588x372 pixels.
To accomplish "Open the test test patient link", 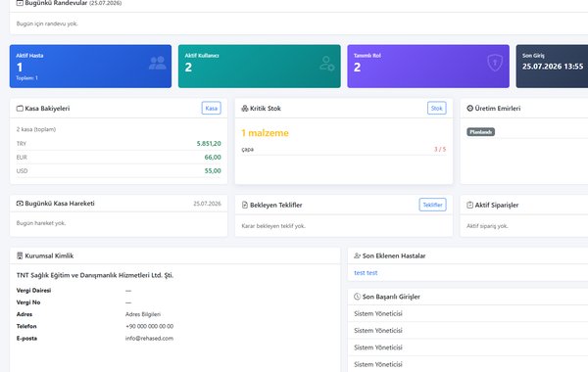I will (366, 273).
